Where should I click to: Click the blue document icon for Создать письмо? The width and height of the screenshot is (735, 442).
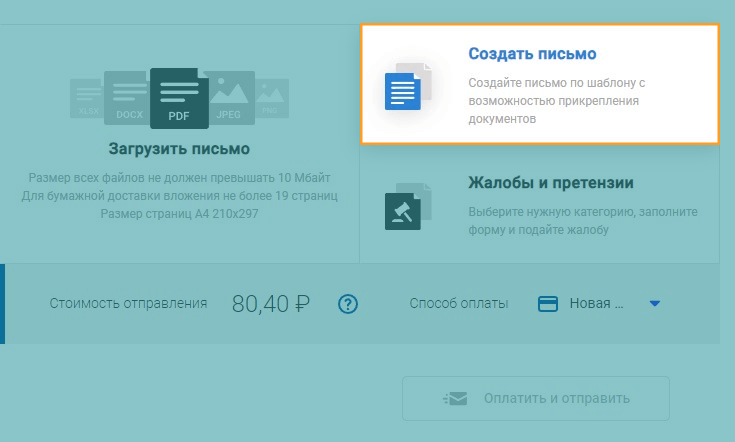[403, 91]
